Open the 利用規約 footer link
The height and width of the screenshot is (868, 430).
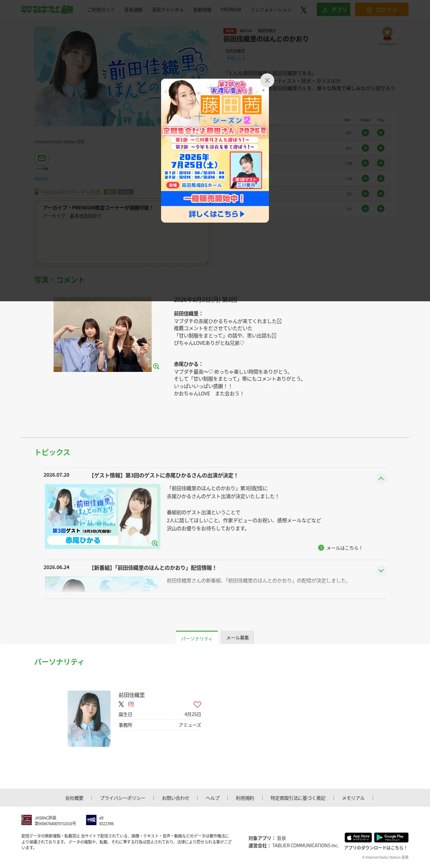[x=245, y=798]
